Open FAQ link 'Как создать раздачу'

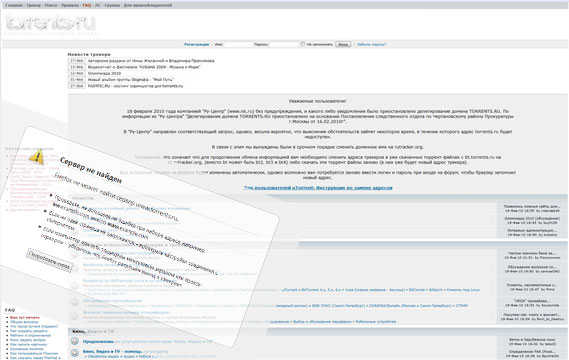29,331
